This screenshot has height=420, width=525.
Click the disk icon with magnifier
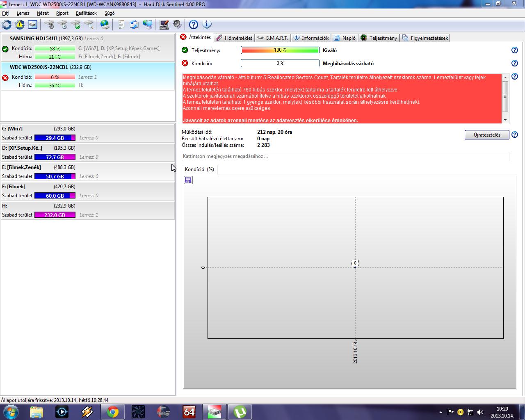click(89, 25)
